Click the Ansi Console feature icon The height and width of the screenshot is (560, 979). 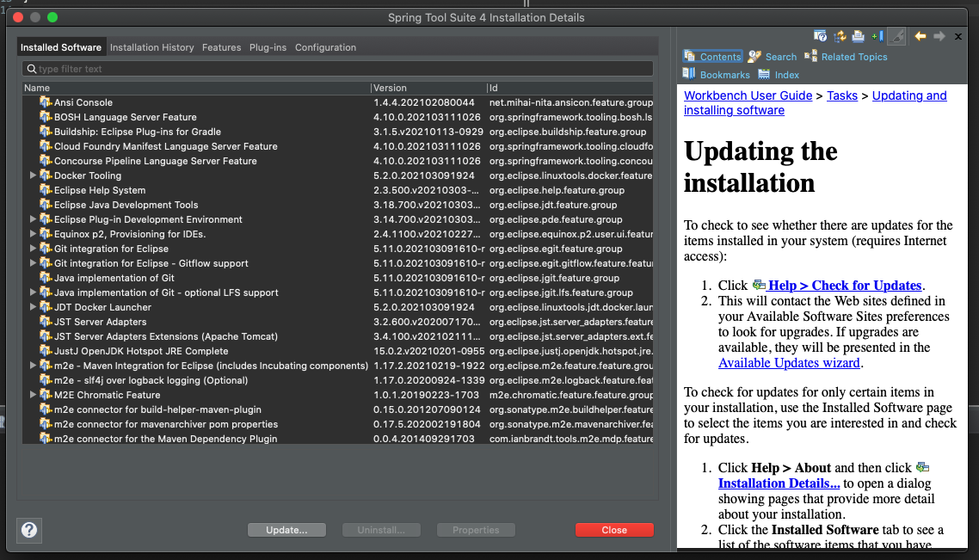[x=46, y=102]
